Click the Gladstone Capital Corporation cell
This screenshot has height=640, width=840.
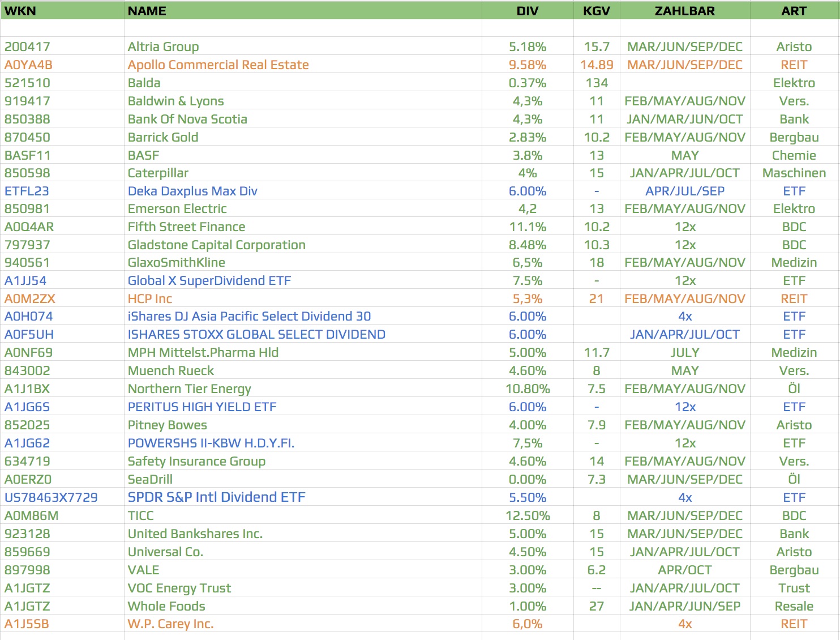[x=303, y=245]
